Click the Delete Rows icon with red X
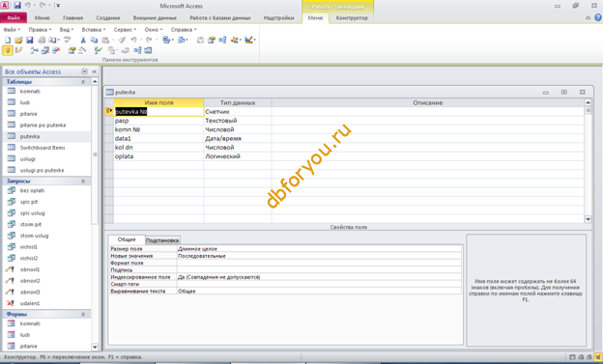603x364 pixels. tap(56, 50)
